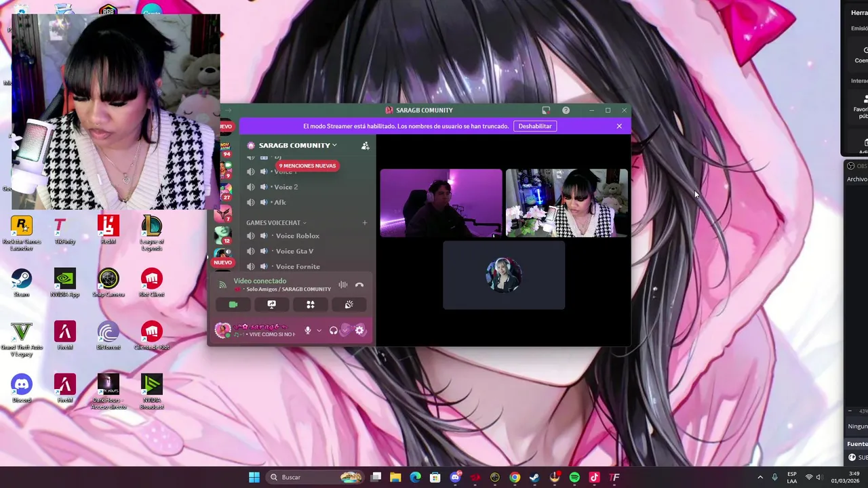
Task: Open Spotify from the taskbar
Action: 574,477
